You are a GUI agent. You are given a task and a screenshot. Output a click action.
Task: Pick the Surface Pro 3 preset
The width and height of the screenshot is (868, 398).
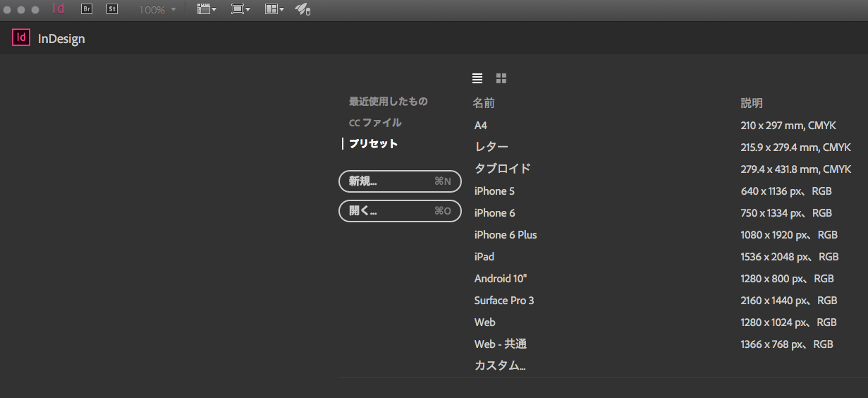[504, 301]
